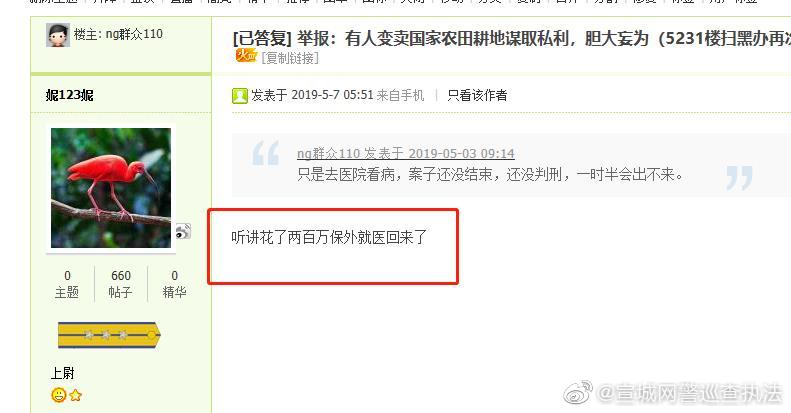Image resolution: width=791 pixels, height=413 pixels.
Task: Click the Weibo icon beside the avatar
Action: point(183,231)
